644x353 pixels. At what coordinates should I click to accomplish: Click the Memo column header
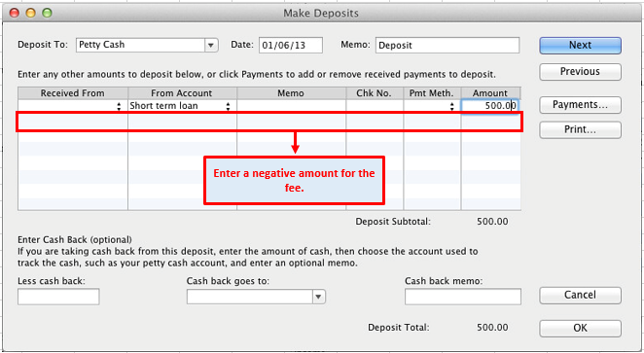coord(291,93)
